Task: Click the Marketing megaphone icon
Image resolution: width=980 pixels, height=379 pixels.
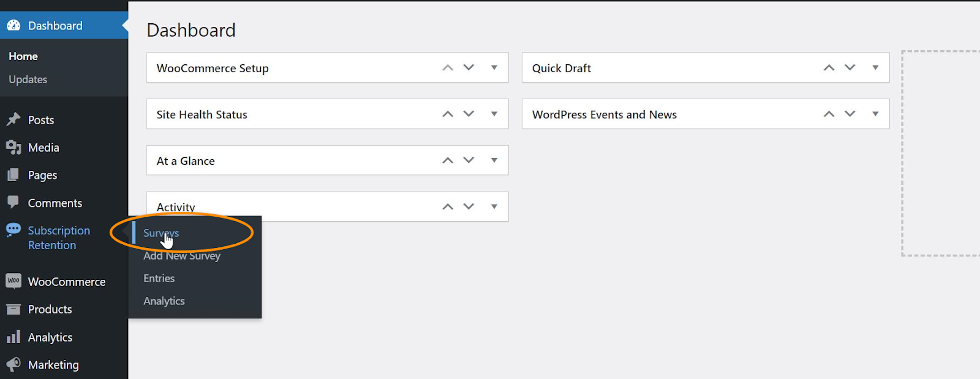Action: pos(13,364)
